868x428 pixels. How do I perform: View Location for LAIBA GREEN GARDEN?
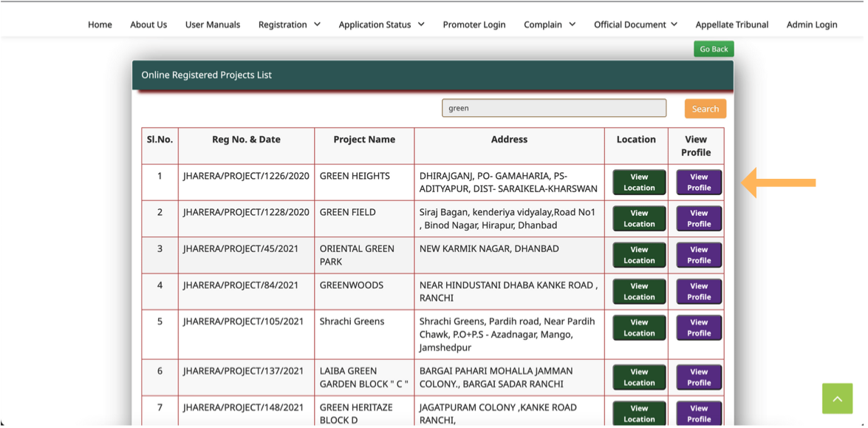tap(639, 377)
